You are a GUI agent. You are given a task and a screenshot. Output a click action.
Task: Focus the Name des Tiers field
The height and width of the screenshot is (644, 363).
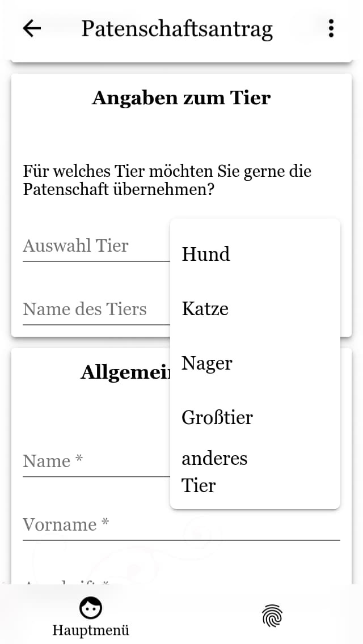(x=96, y=310)
